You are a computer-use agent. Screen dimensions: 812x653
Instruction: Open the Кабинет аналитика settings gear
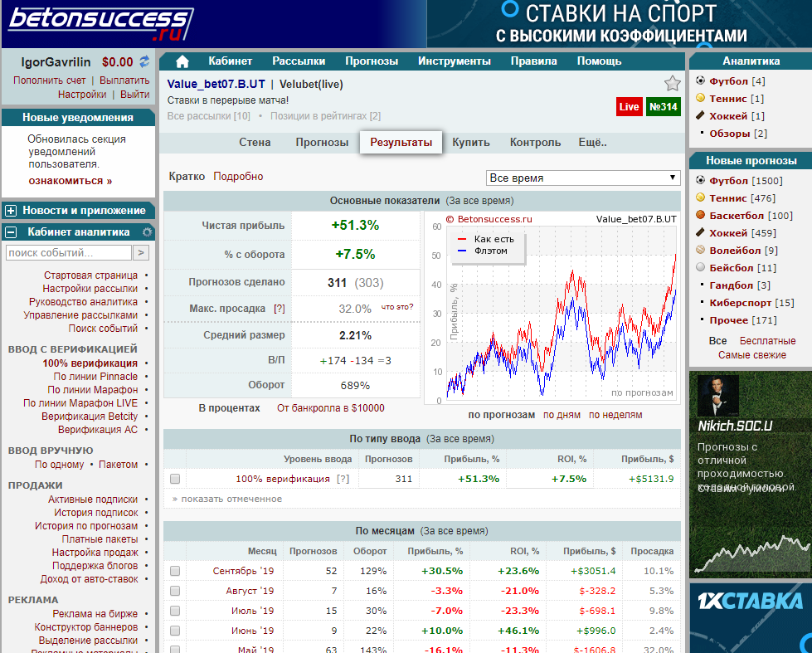[148, 231]
